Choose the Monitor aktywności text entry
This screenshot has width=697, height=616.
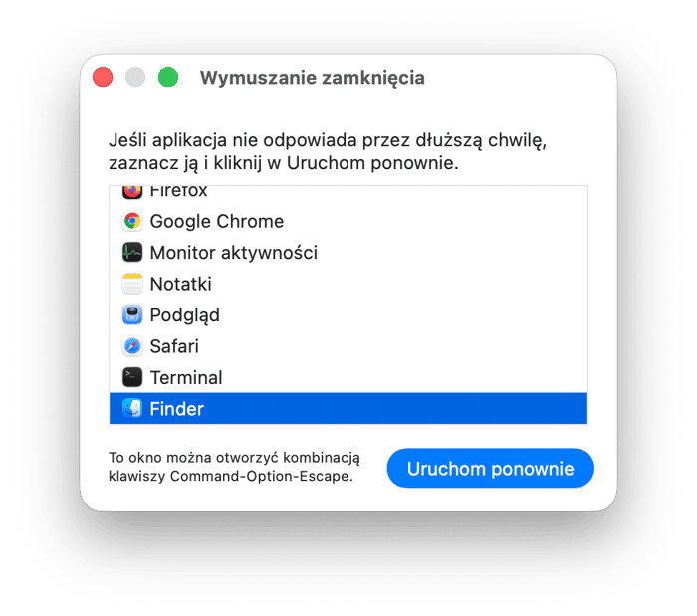click(x=233, y=253)
